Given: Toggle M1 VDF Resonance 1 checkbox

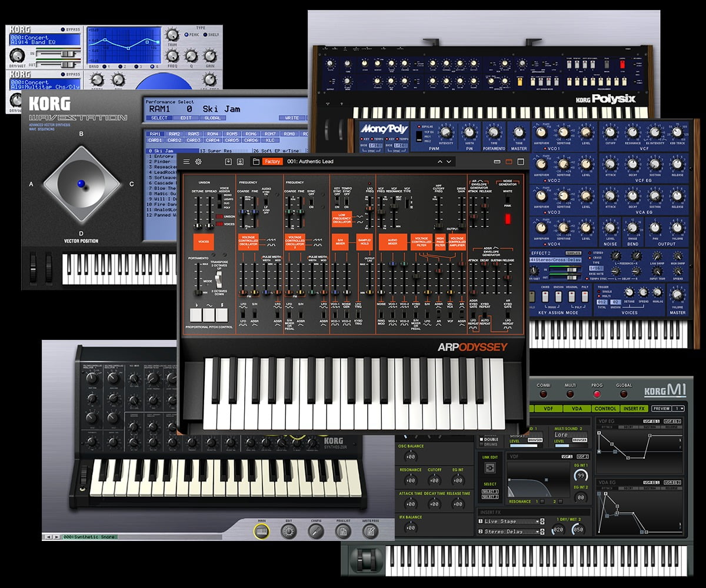Looking at the screenshot, I should tap(542, 502).
